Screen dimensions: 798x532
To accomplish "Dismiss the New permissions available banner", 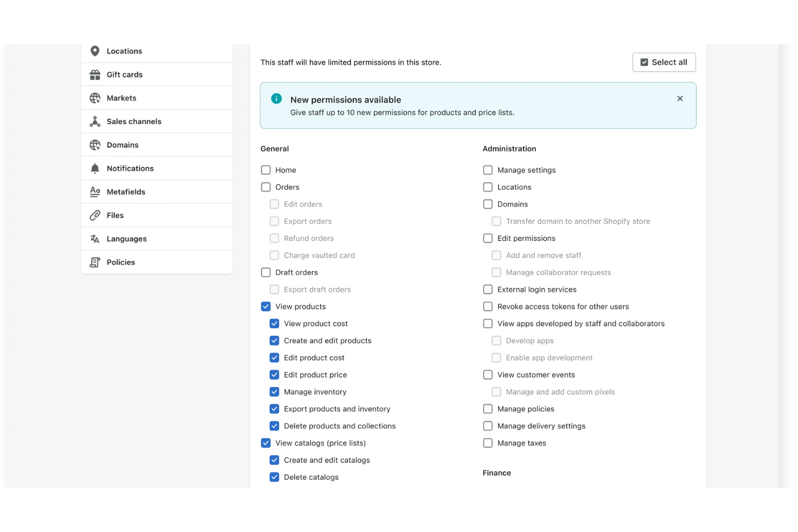I will 679,99.
